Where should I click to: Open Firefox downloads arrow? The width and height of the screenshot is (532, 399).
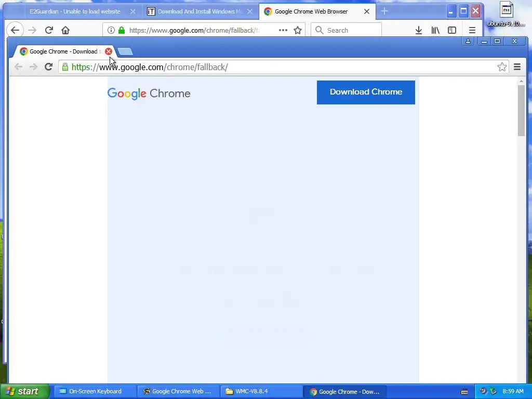pyautogui.click(x=419, y=30)
